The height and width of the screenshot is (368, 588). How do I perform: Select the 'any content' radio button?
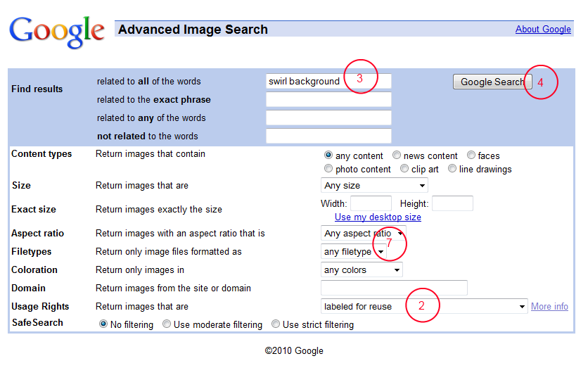point(328,155)
